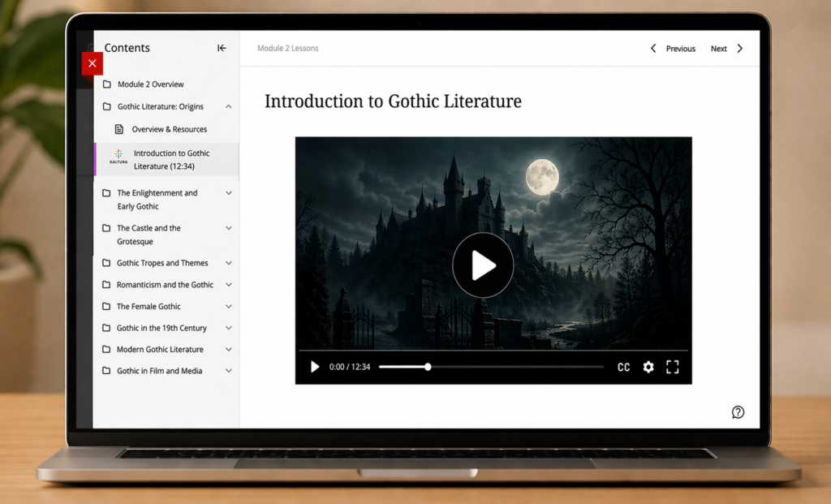The width and height of the screenshot is (831, 504).
Task: Open the help question mark icon
Action: pyautogui.click(x=738, y=412)
